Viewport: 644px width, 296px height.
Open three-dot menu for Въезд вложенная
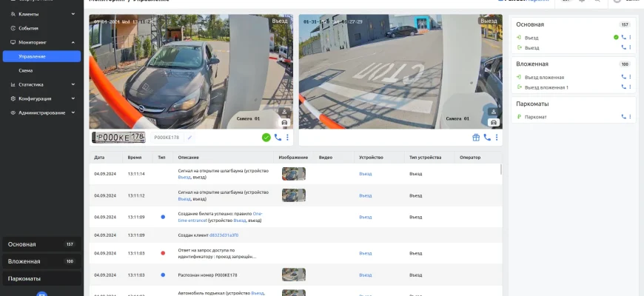(630, 77)
